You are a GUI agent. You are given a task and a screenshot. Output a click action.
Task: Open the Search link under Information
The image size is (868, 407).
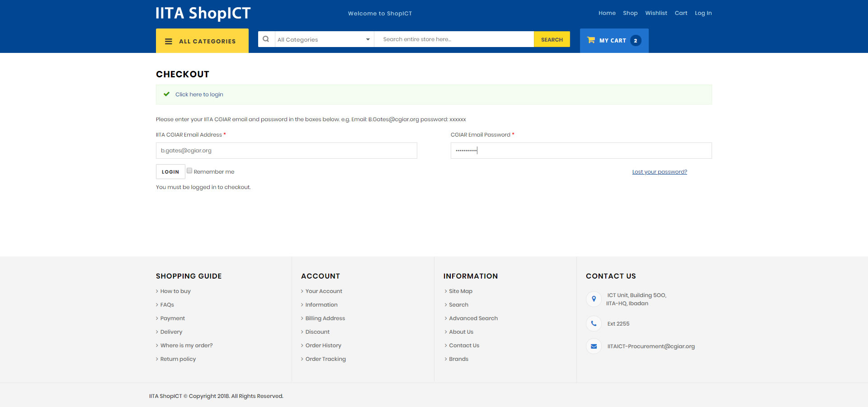tap(459, 305)
